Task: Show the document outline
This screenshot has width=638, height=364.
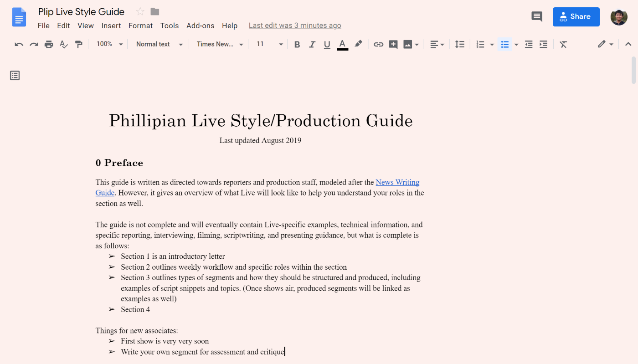Action: coord(15,75)
